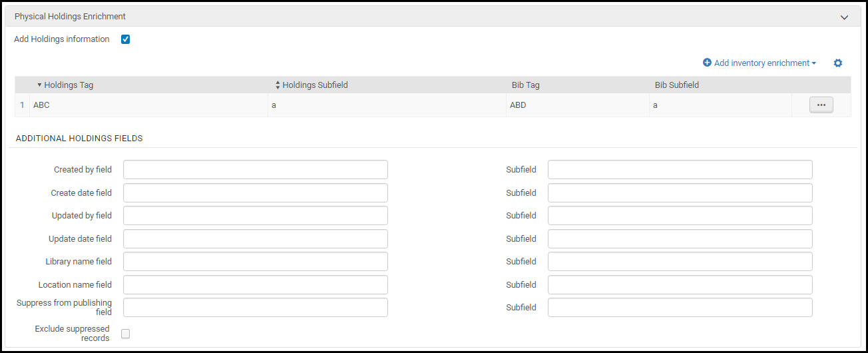868x353 pixels.
Task: Click the plus icon for inventory enrichment
Action: 707,63
